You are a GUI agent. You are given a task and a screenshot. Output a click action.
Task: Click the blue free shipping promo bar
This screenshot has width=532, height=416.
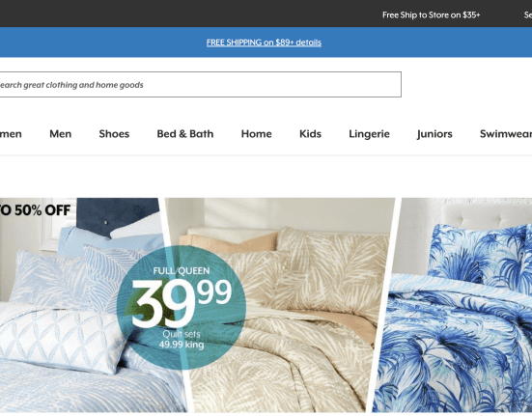(266, 42)
